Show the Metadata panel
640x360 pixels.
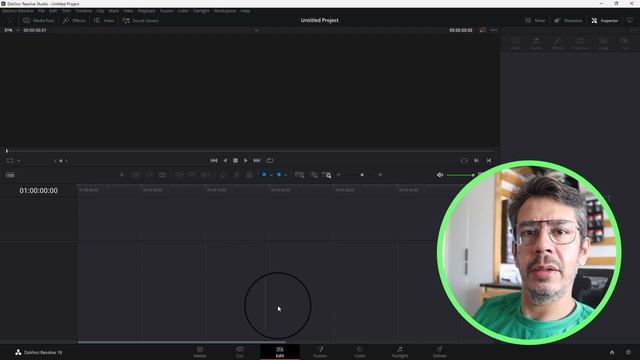(x=568, y=20)
